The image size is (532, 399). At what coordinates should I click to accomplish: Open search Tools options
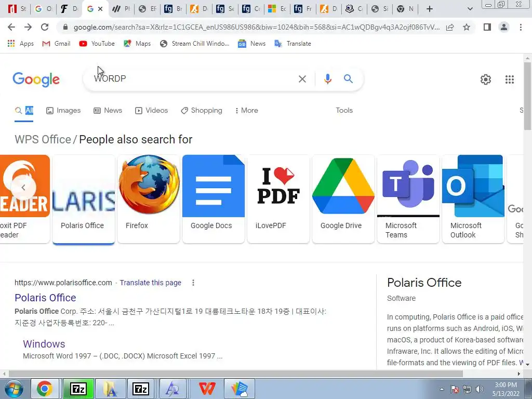(344, 110)
